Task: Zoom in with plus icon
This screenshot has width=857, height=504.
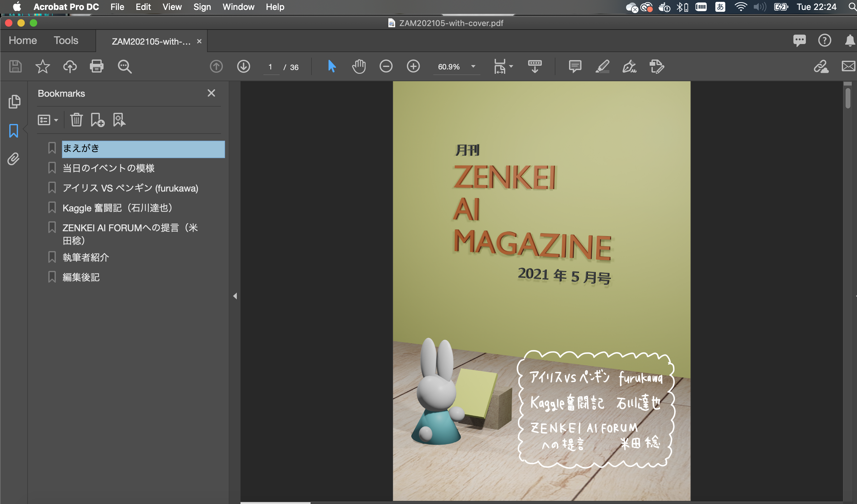Action: [413, 66]
